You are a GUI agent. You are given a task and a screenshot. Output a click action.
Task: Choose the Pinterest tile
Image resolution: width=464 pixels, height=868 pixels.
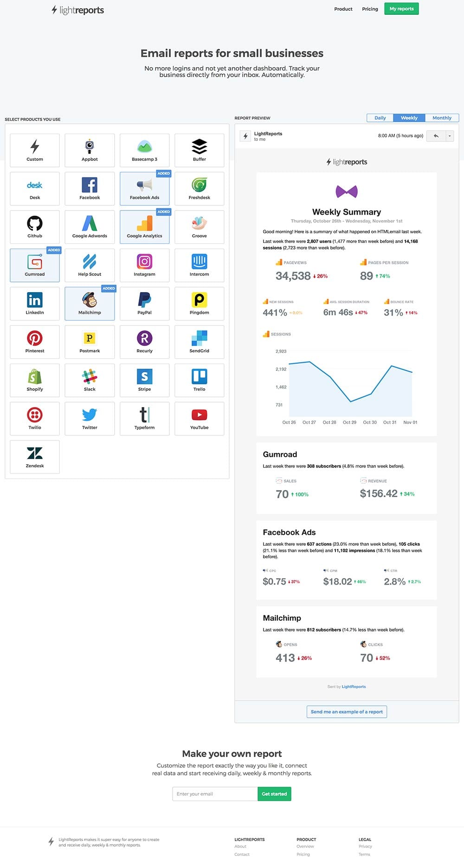click(35, 342)
